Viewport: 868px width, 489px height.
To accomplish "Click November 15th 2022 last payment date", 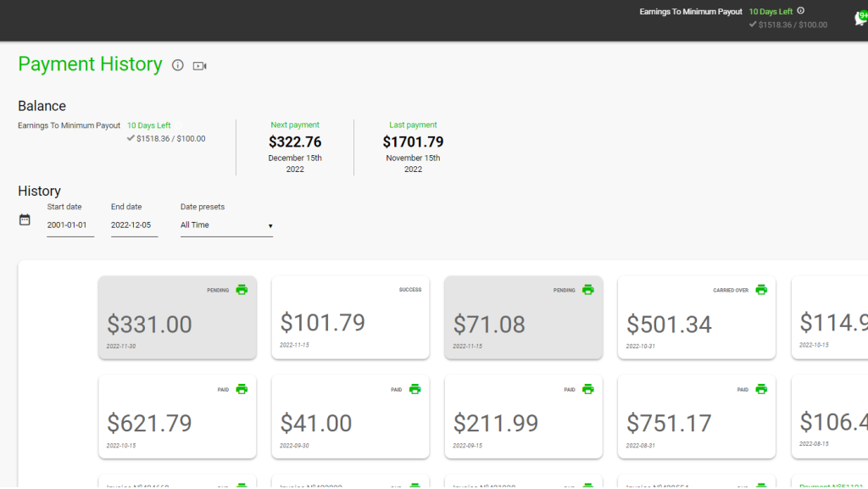I will click(413, 164).
